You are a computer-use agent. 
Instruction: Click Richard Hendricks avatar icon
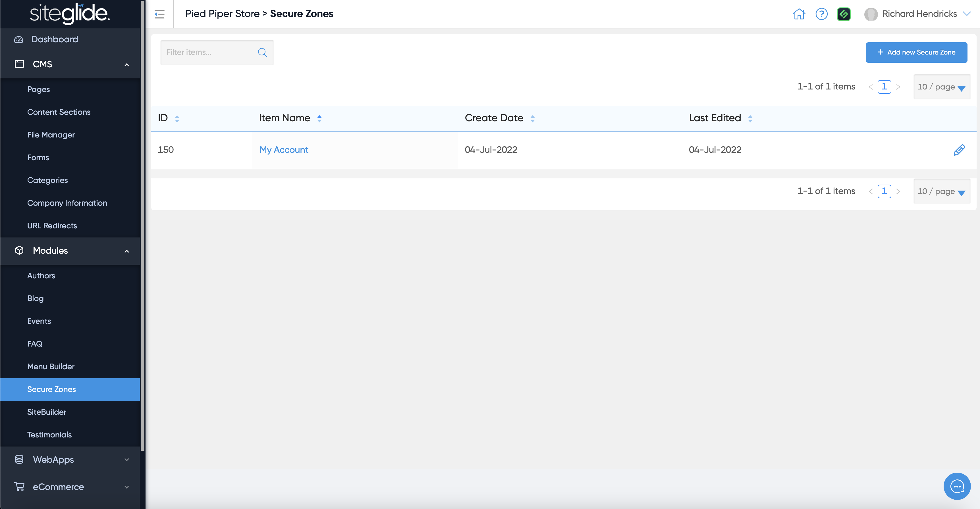coord(871,14)
